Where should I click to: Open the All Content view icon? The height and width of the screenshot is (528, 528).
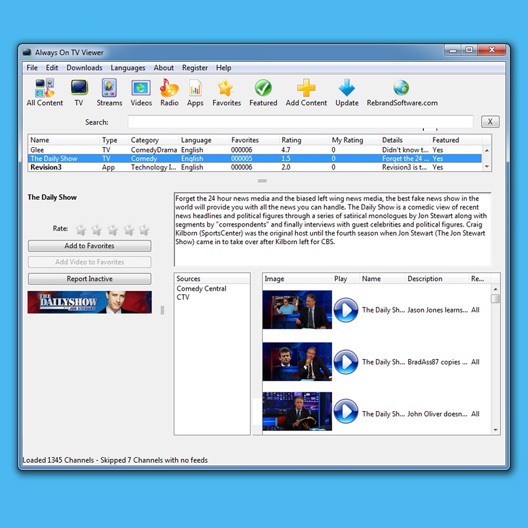pyautogui.click(x=44, y=88)
